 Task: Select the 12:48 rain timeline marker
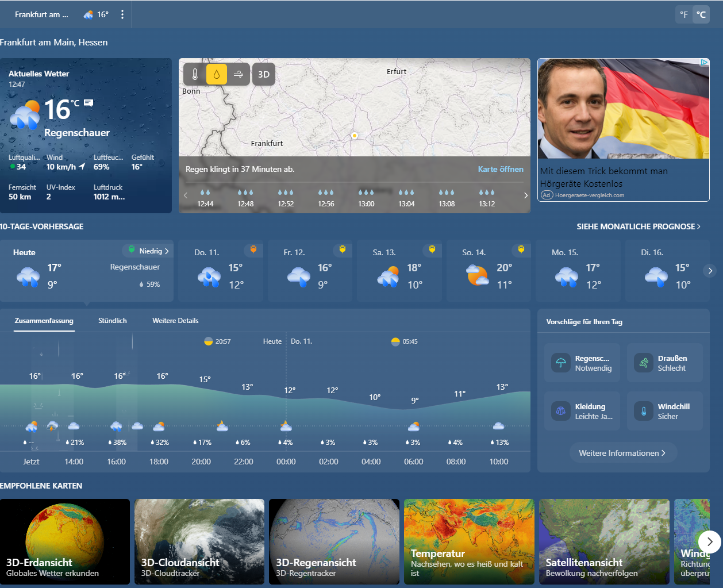pos(245,198)
